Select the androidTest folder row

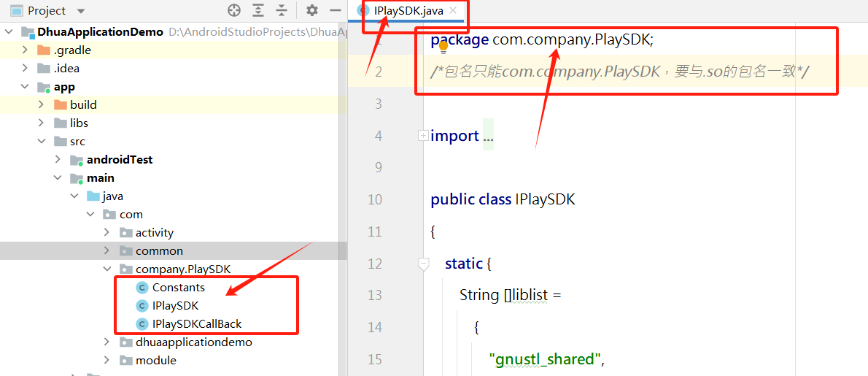[174, 159]
